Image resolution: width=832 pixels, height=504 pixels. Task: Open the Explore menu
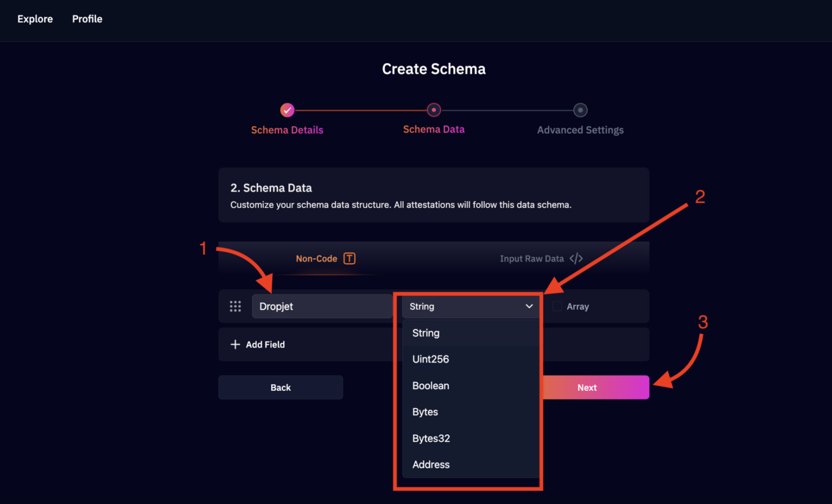(35, 18)
